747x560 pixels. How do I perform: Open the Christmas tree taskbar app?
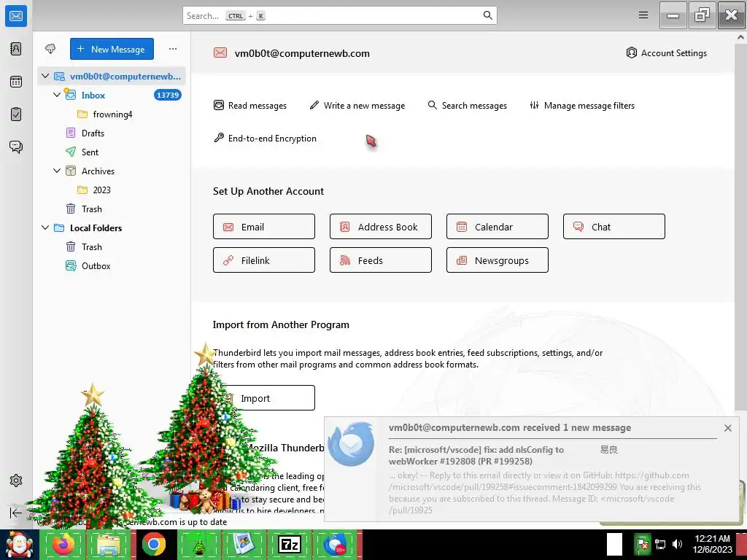click(198, 544)
